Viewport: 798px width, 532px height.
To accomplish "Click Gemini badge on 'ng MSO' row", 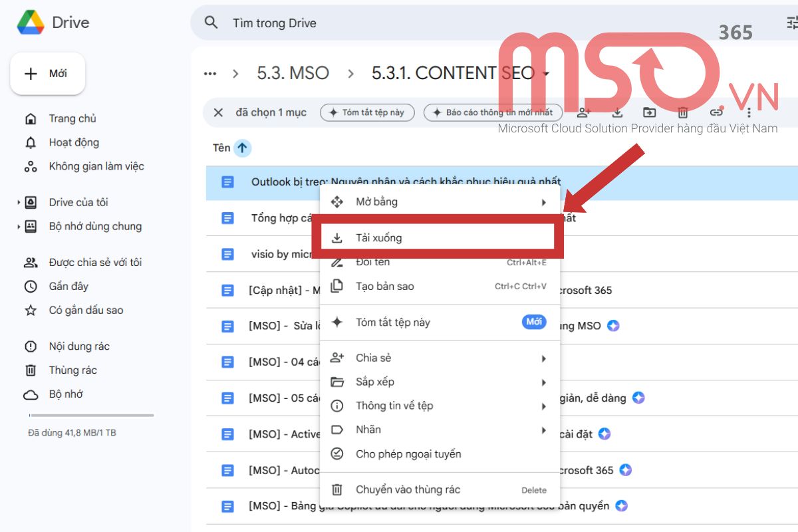I will pos(613,326).
